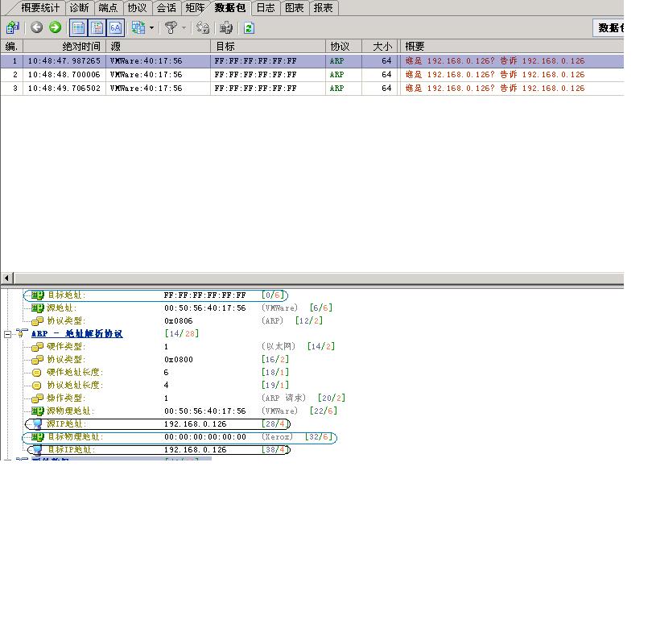
Task: Select the forward navigation arrow
Action: click(54, 27)
